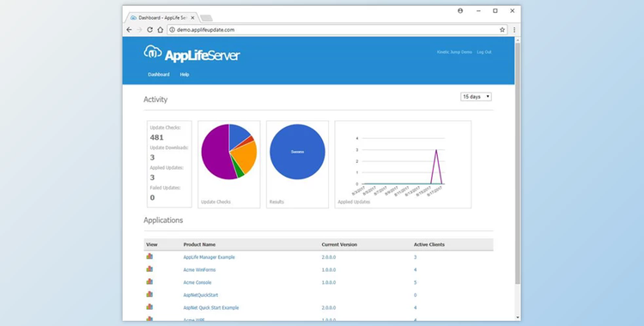The height and width of the screenshot is (326, 644).
Task: View chart icon for Acme Console
Action: 149,281
